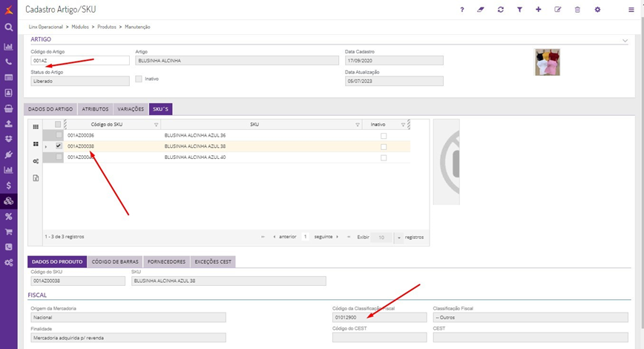Click the gear settings toolbar icon
The image size is (644, 349).
click(x=597, y=10)
